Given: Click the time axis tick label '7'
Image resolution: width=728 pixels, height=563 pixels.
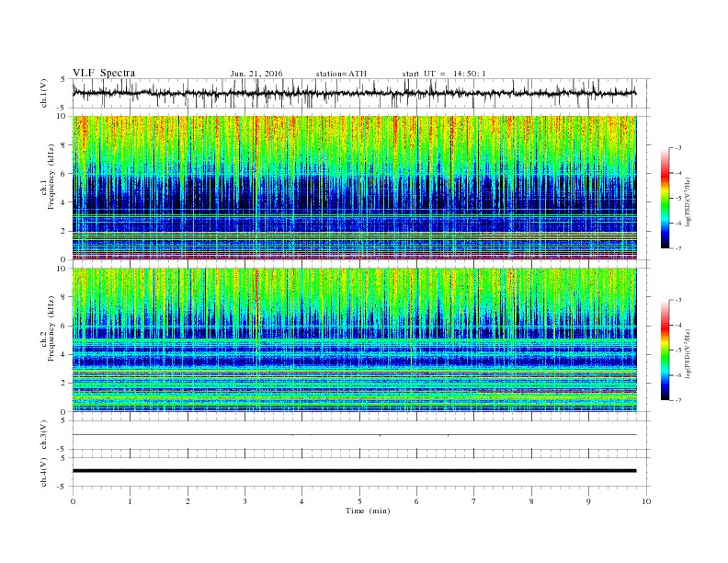Looking at the screenshot, I should click(474, 501).
